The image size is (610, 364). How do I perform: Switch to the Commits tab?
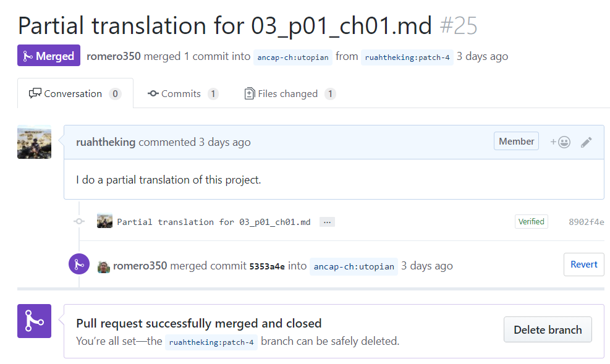[x=182, y=94]
